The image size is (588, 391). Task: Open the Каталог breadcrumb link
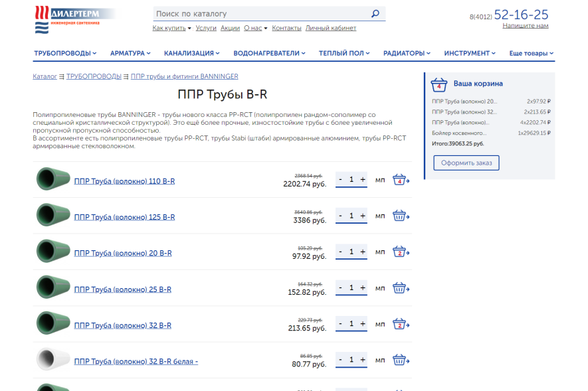tap(45, 76)
